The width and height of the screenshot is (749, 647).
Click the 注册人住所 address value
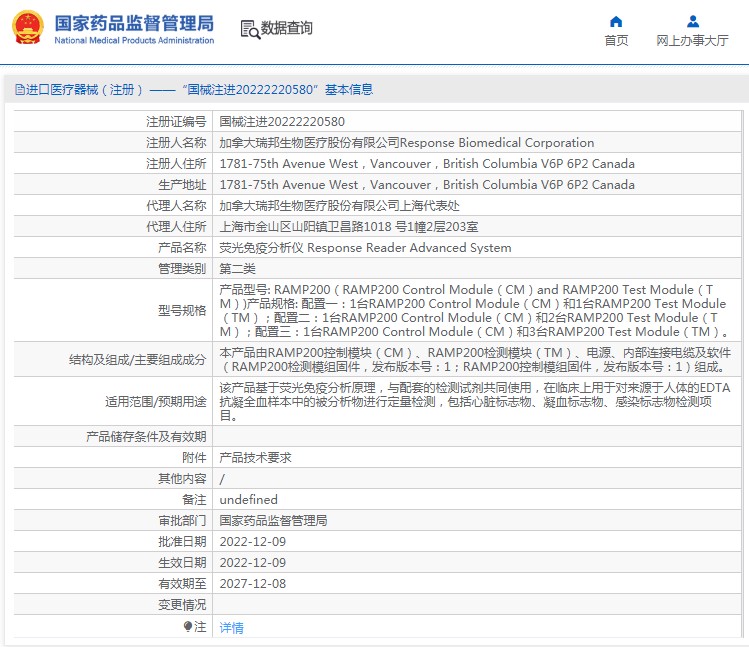click(427, 163)
